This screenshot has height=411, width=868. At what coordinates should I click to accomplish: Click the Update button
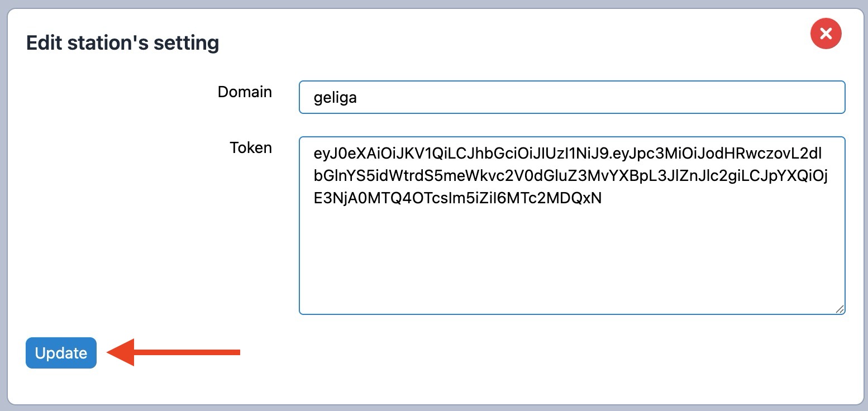[x=61, y=353]
